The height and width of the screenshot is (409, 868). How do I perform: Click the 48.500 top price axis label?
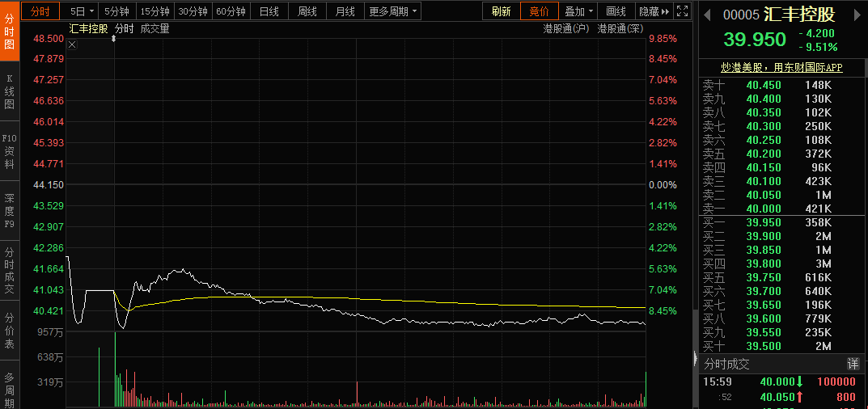(49, 38)
